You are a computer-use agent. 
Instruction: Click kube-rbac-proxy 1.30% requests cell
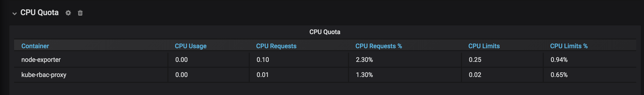(x=405, y=75)
